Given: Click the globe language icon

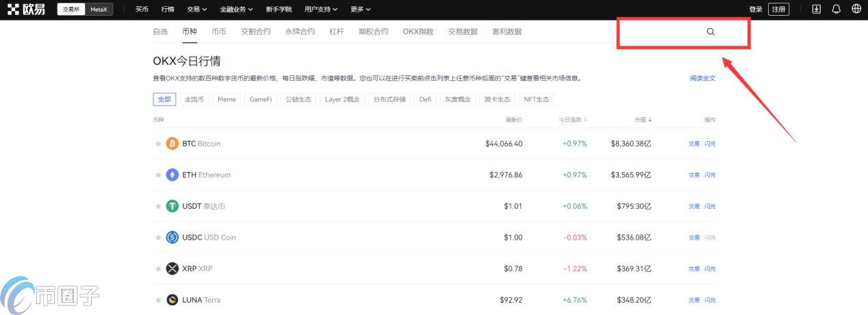Looking at the screenshot, I should click(856, 9).
